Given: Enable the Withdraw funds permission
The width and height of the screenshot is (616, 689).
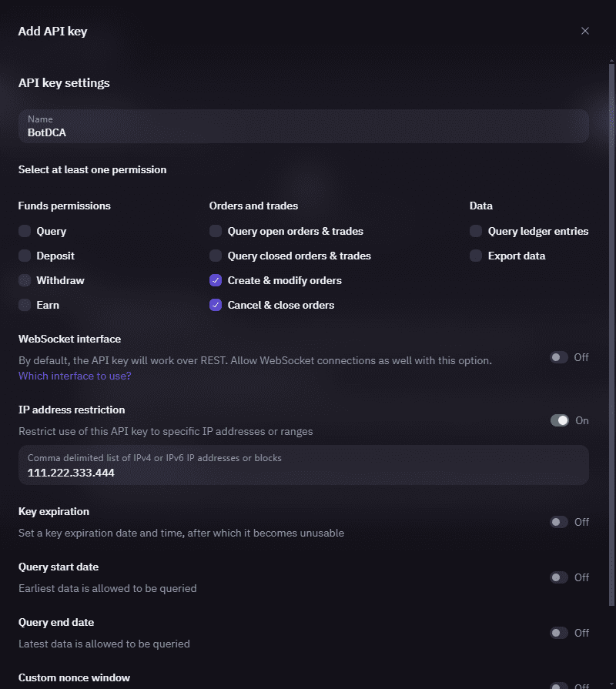Looking at the screenshot, I should click(25, 280).
